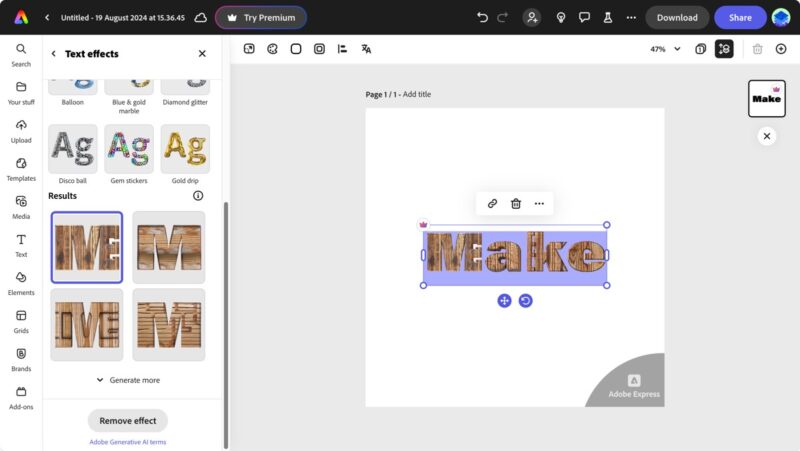Go back using the arrow beside the file title
Image resolution: width=800 pixels, height=451 pixels.
pos(47,17)
